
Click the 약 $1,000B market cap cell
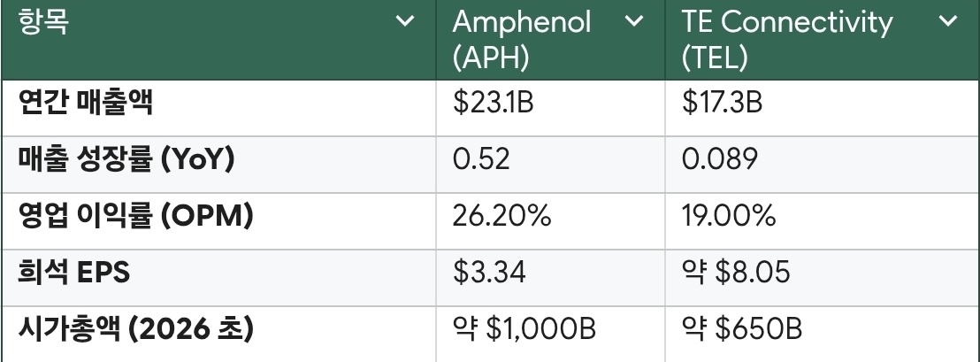tap(550, 334)
